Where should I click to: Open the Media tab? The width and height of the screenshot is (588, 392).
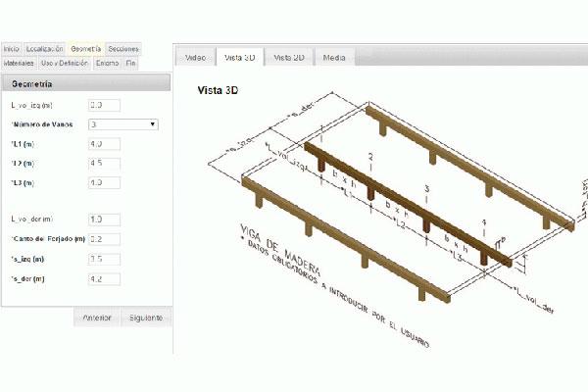coord(334,57)
